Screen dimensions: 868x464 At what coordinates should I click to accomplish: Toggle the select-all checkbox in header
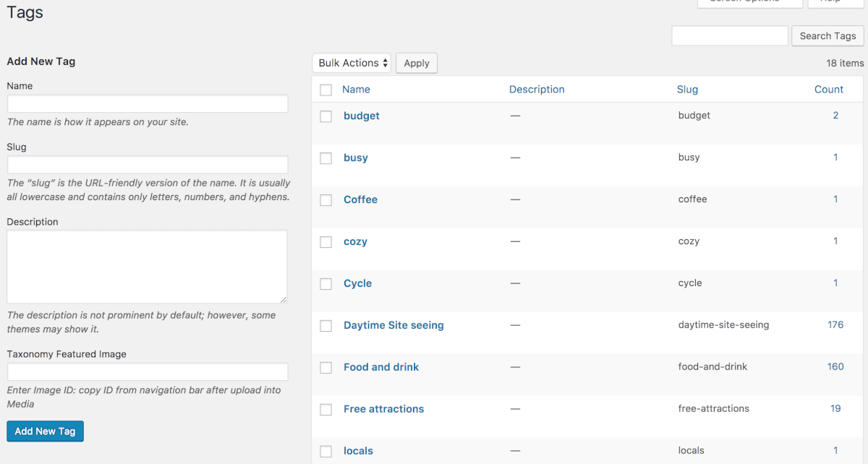tap(326, 90)
